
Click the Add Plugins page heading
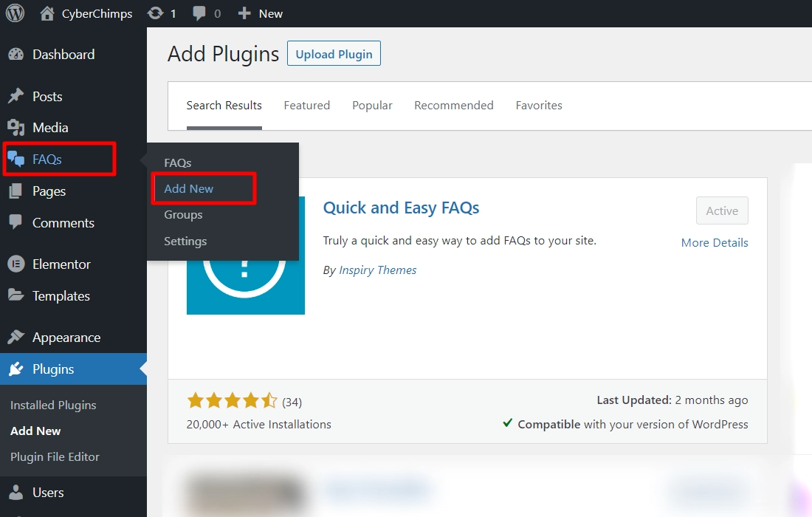pos(223,54)
